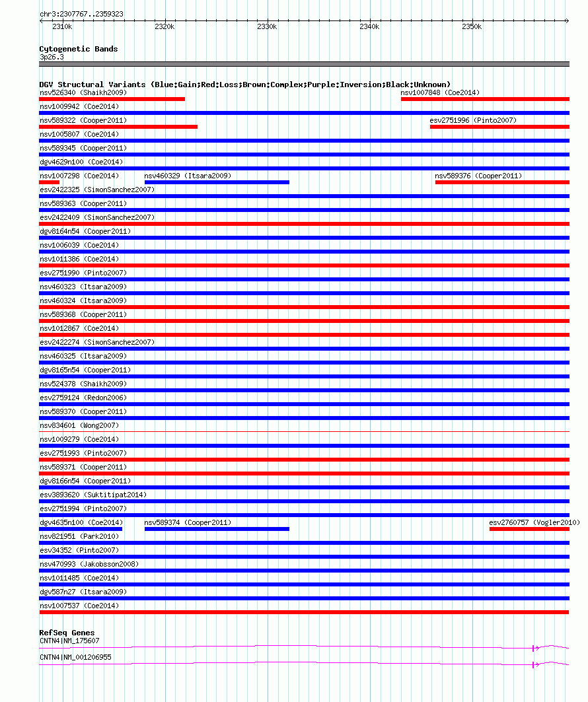Select the nsv1009942 (Coe2014) variant label

pos(79,106)
